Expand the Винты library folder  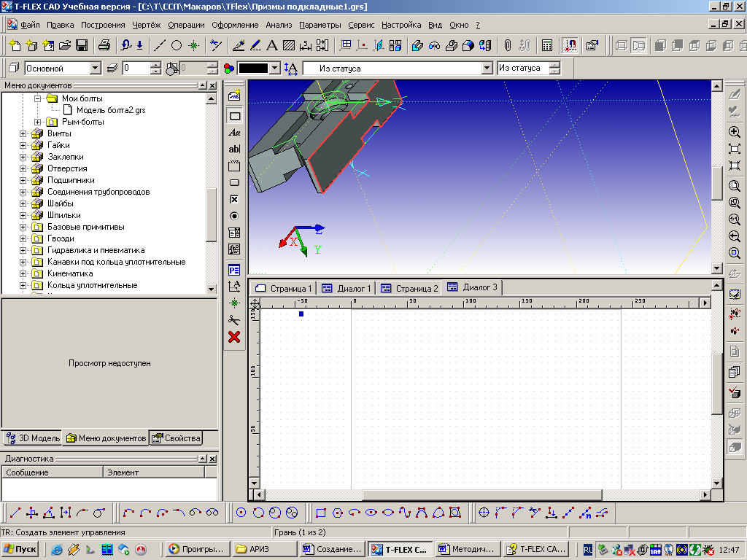pyautogui.click(x=23, y=134)
